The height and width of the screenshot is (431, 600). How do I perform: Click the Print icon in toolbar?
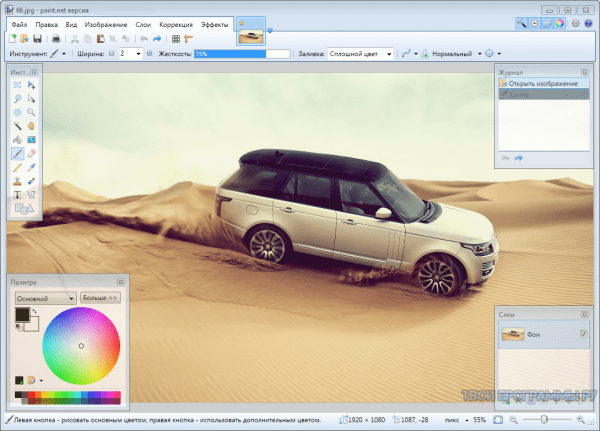(x=57, y=38)
